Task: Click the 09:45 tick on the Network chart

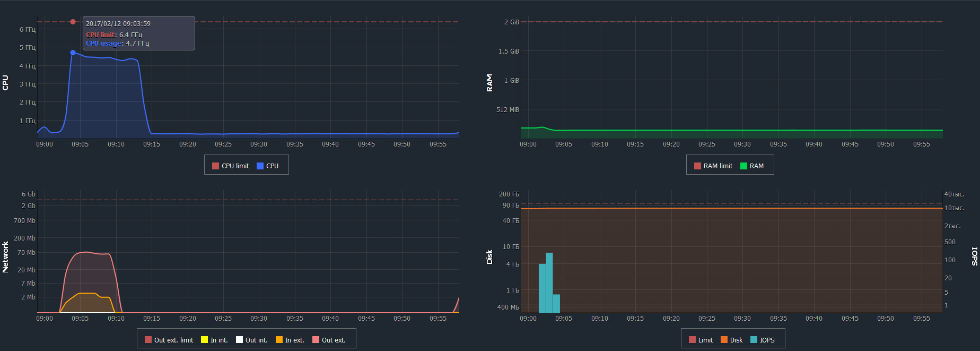Action: (366, 318)
